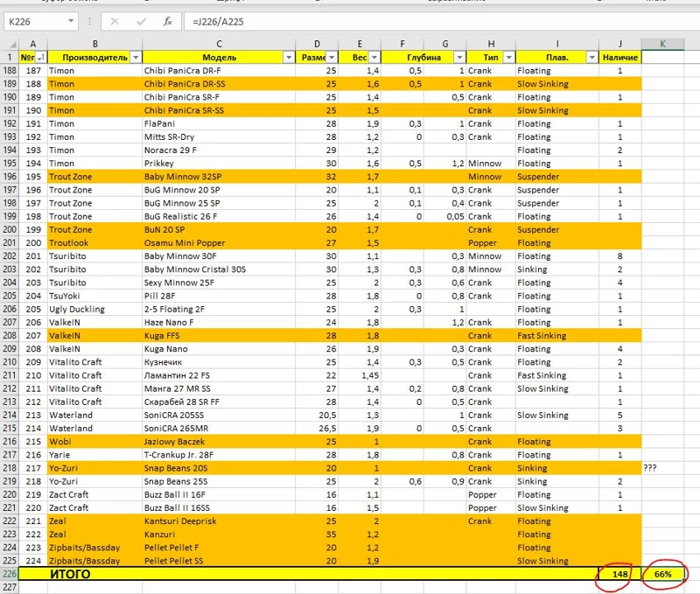
Task: Open the Модель filter dropdown
Action: coord(289,58)
